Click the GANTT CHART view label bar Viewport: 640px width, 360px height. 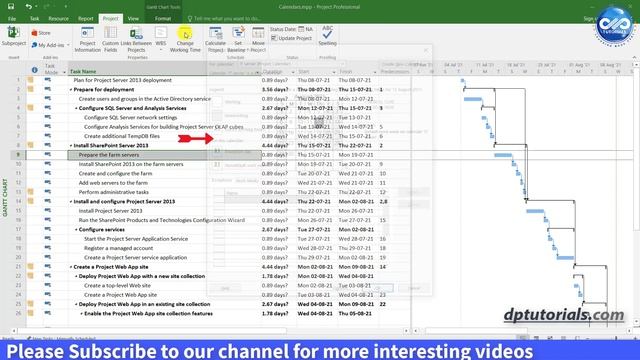point(5,197)
